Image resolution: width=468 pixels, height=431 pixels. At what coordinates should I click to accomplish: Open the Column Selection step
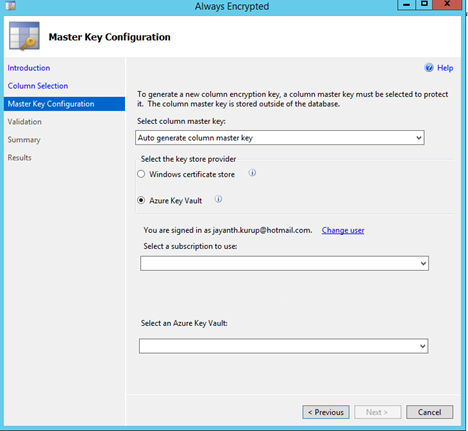(x=38, y=86)
